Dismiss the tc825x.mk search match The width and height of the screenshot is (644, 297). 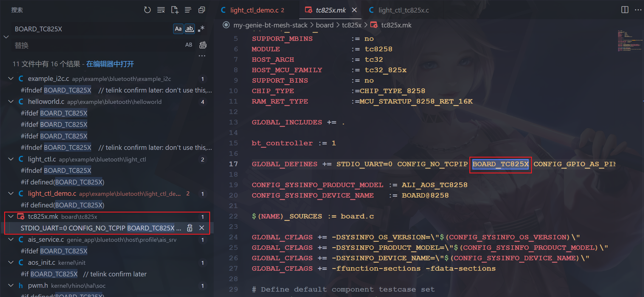click(x=202, y=228)
